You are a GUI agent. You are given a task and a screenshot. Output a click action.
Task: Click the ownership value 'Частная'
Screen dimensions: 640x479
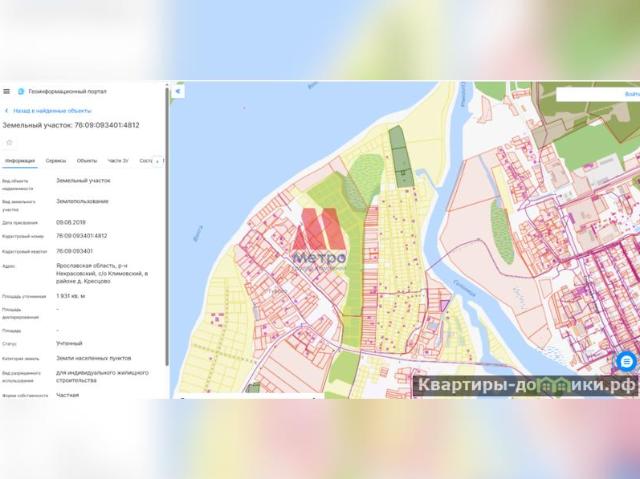(68, 395)
